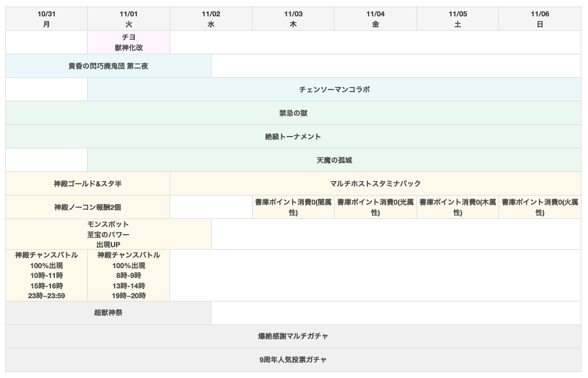Image resolution: width=588 pixels, height=378 pixels.
Task: Select the 11/03 木 column header
Action: click(293, 19)
